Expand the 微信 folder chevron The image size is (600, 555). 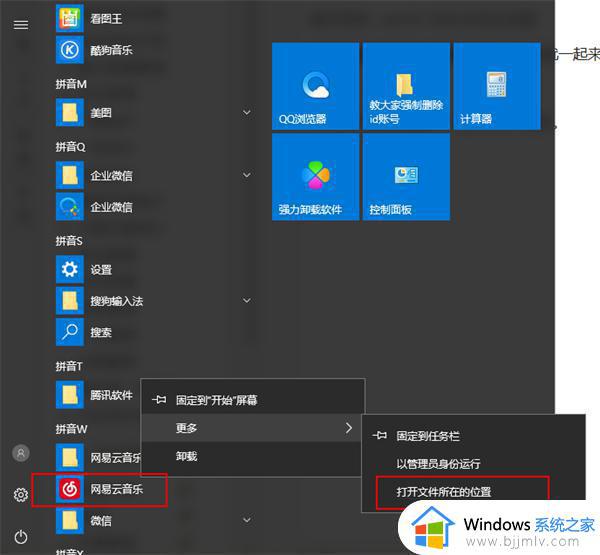coord(247,520)
